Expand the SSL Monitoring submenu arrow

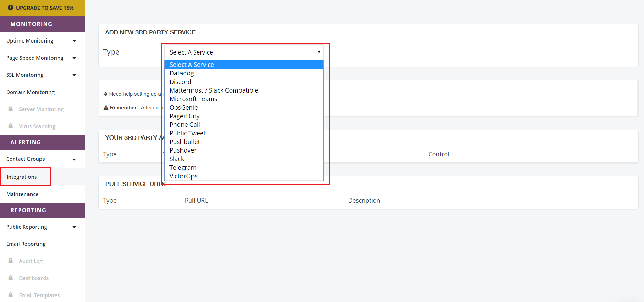tap(74, 75)
